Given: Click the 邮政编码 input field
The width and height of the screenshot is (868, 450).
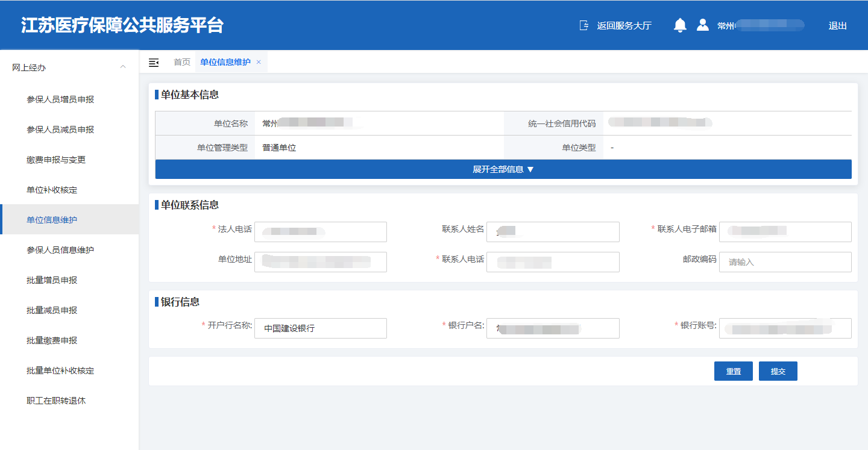Looking at the screenshot, I should coord(785,262).
